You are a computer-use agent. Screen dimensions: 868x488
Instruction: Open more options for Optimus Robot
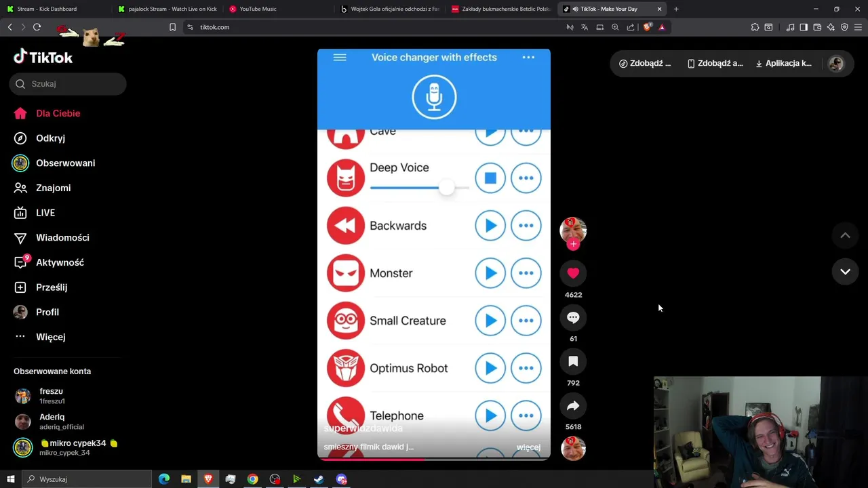tap(526, 368)
